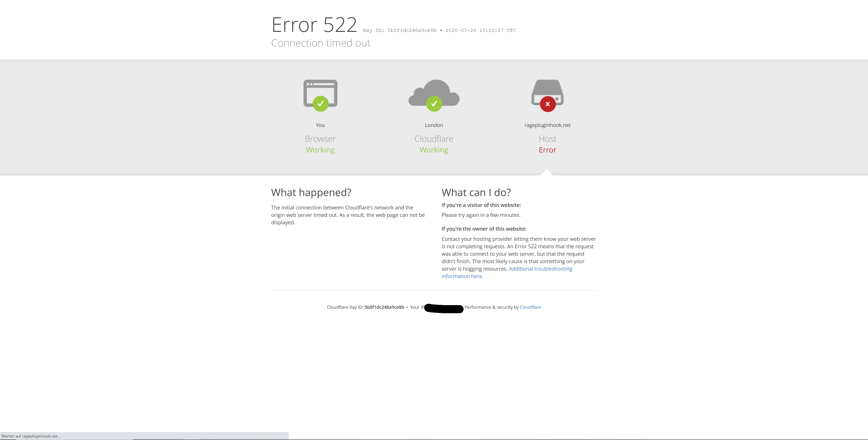Image resolution: width=868 pixels, height=440 pixels.
Task: Click the Warten auf ragepluginhook.net status bar
Action: [x=31, y=436]
